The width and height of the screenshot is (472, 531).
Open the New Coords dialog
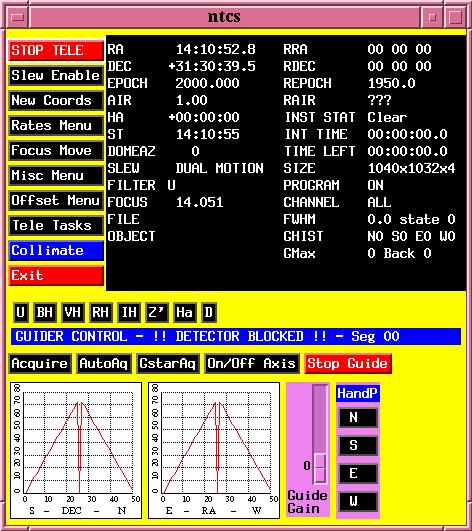56,100
